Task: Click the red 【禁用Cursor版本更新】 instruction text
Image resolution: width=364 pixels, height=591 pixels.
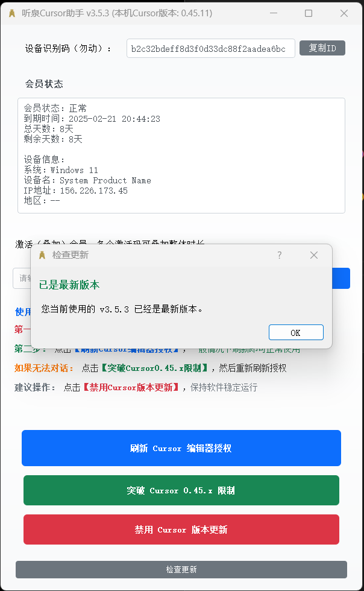Action: point(131,387)
